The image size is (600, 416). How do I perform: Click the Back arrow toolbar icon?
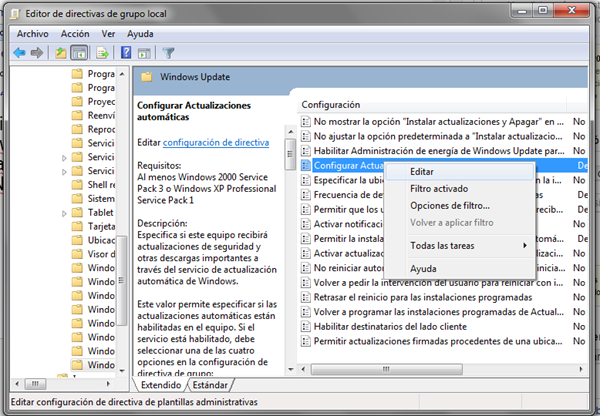coord(19,52)
